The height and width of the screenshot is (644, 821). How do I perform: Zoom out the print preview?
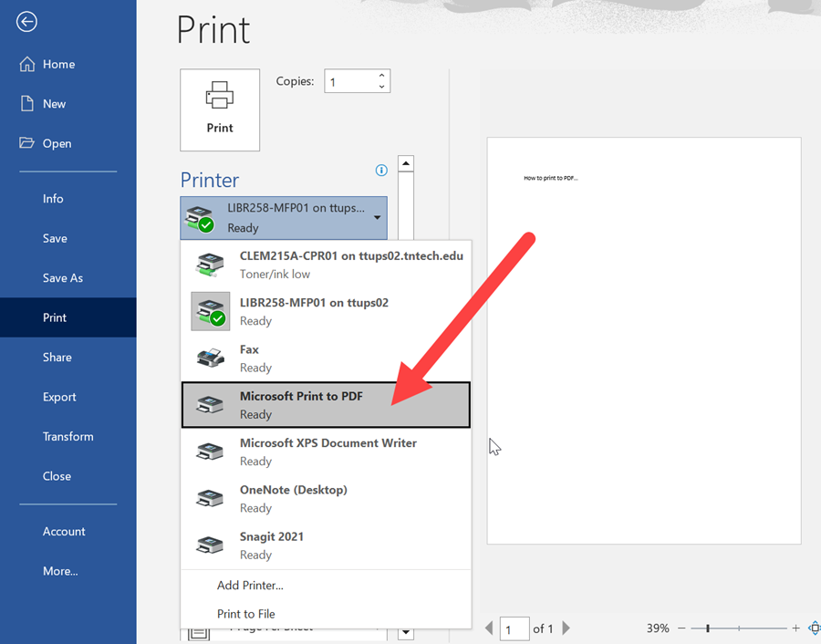pyautogui.click(x=681, y=628)
